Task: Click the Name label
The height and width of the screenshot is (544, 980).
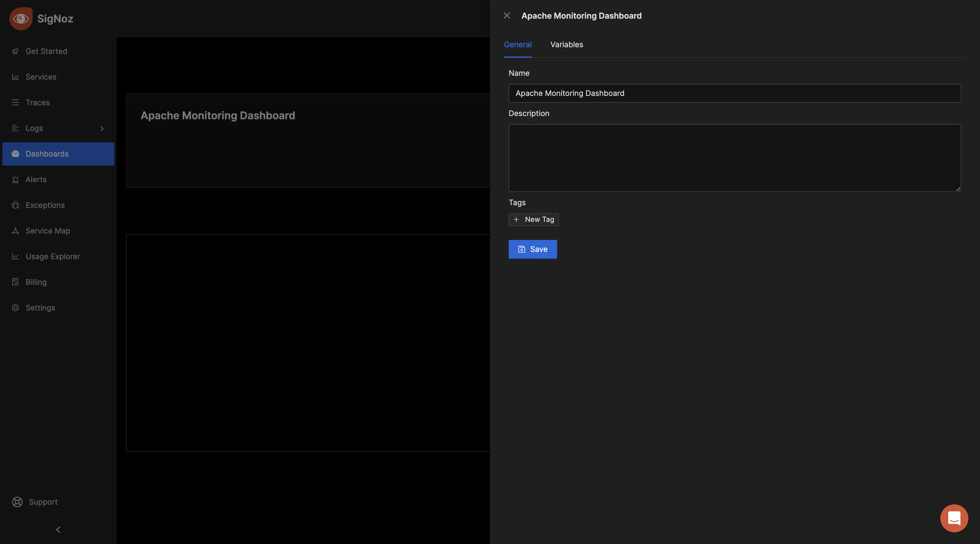Action: [x=519, y=73]
